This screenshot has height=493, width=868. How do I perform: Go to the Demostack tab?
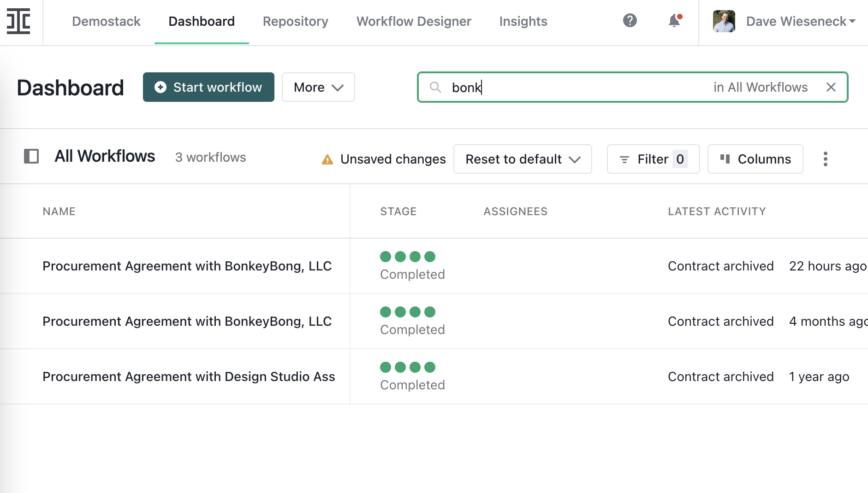coord(106,21)
